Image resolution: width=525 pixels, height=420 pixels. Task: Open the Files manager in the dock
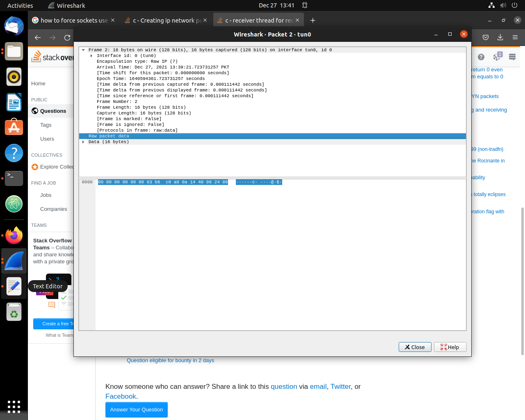14,51
